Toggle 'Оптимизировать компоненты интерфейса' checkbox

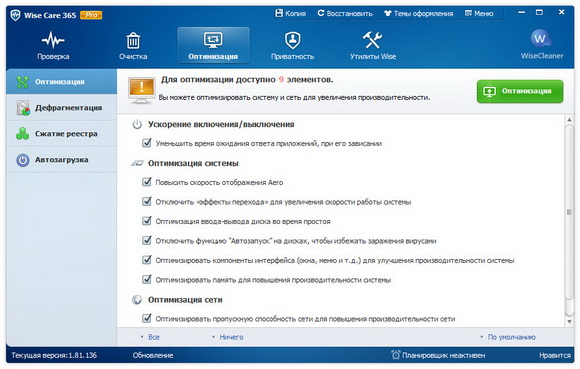[x=147, y=260]
